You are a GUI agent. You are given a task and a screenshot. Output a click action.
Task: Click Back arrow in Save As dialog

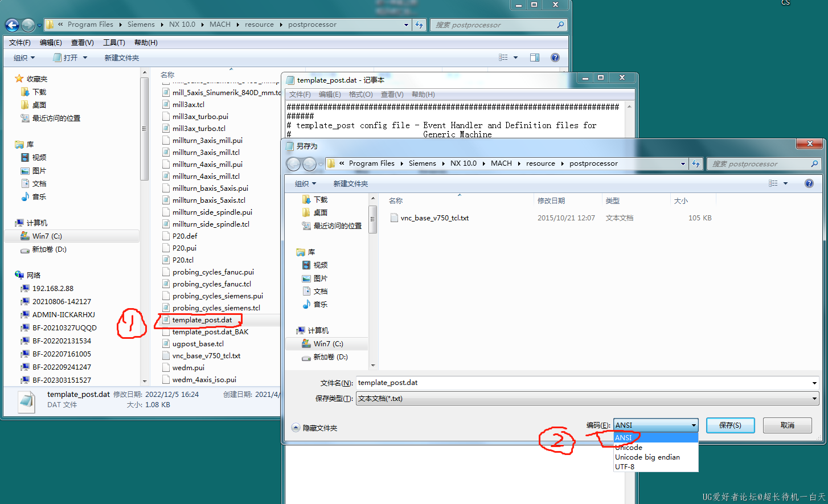(x=293, y=164)
